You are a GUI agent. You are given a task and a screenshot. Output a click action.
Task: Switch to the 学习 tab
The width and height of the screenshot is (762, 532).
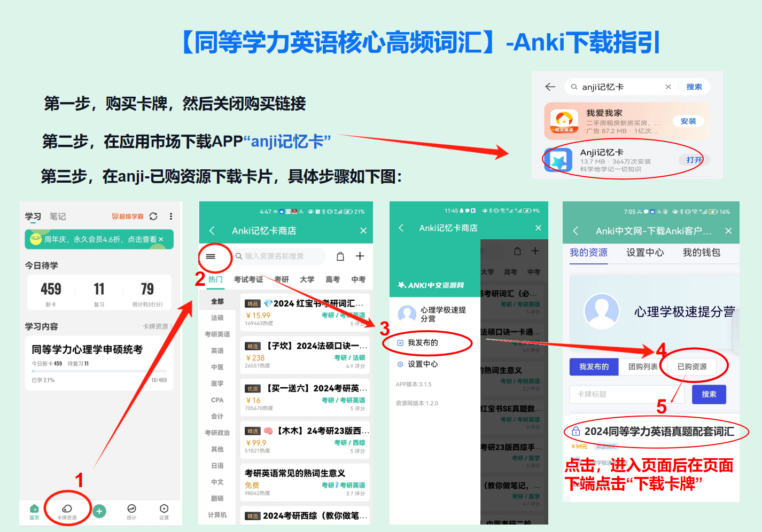click(x=33, y=216)
